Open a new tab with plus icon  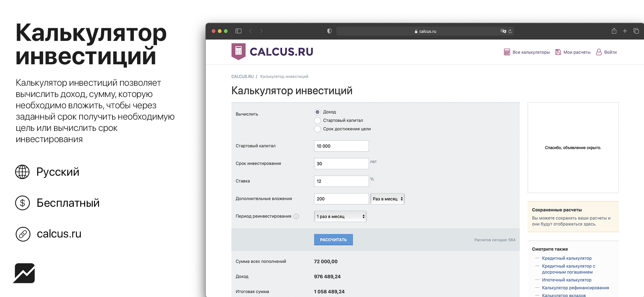[x=625, y=31]
